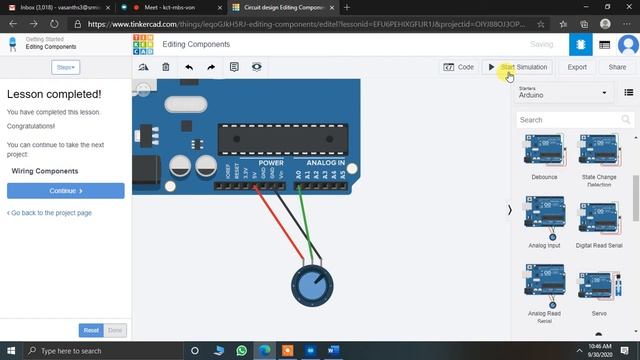
Task: Add this page to favorites star
Action: (x=540, y=24)
